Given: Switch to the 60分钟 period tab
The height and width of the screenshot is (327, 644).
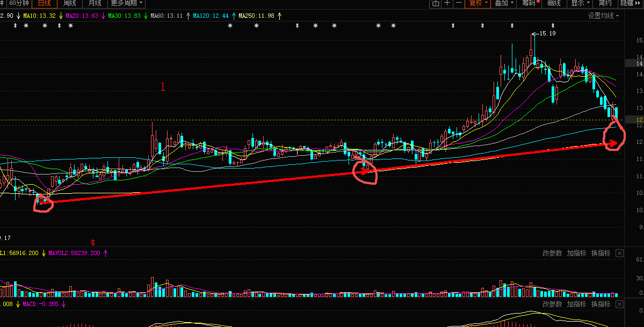Looking at the screenshot, I should coord(19,3).
